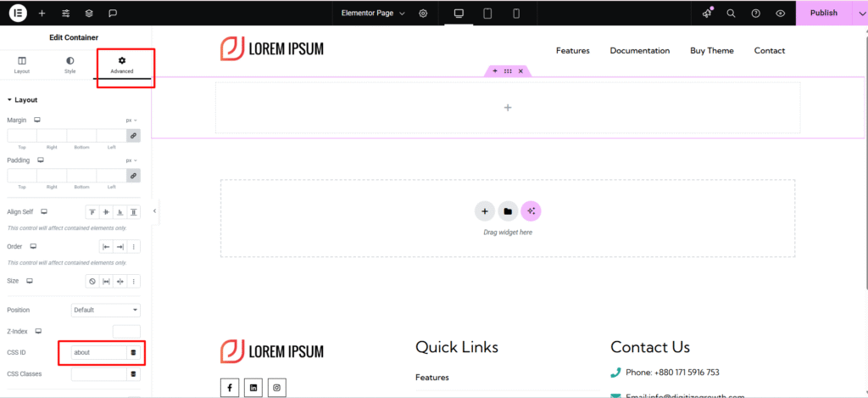Click the Documentation nav link
This screenshot has height=398, width=868.
[x=639, y=51]
